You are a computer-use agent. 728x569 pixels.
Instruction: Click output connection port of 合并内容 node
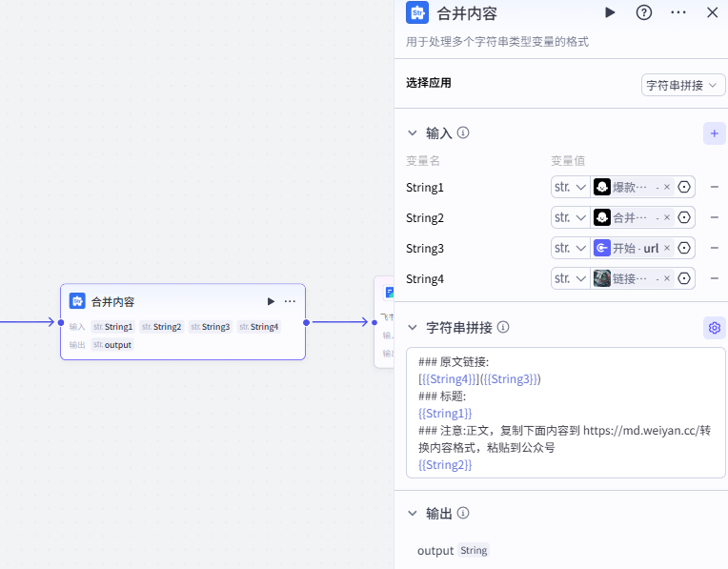click(306, 322)
